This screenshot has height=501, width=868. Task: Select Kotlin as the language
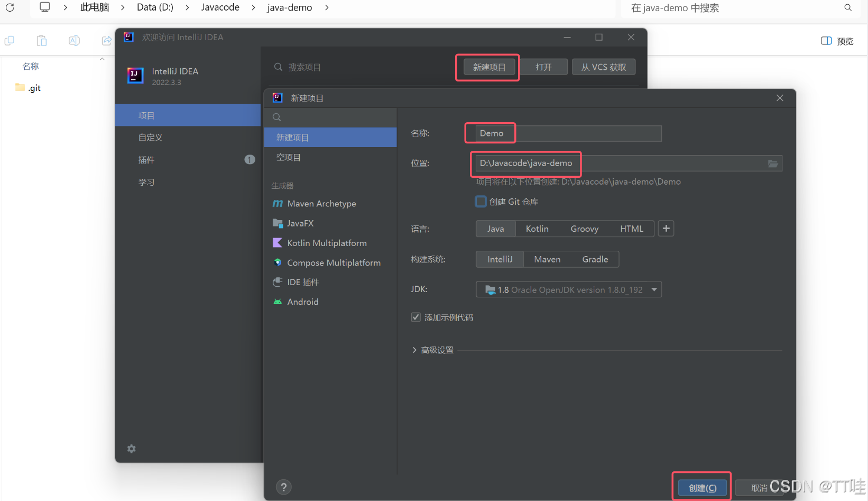pos(537,229)
